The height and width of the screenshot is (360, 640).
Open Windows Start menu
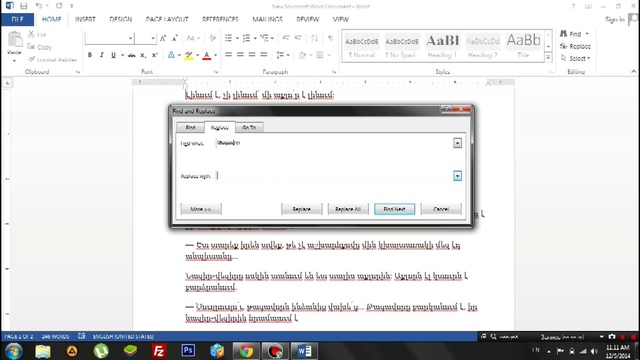13,351
